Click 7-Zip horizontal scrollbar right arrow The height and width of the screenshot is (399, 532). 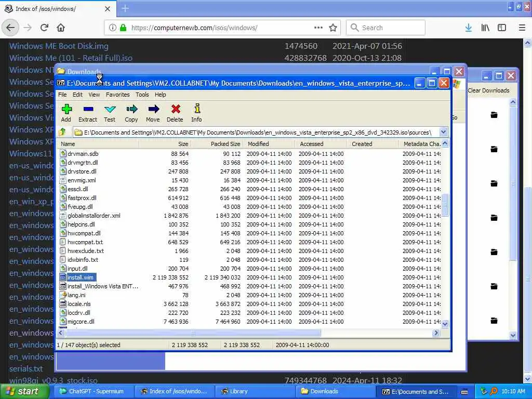(x=436, y=333)
